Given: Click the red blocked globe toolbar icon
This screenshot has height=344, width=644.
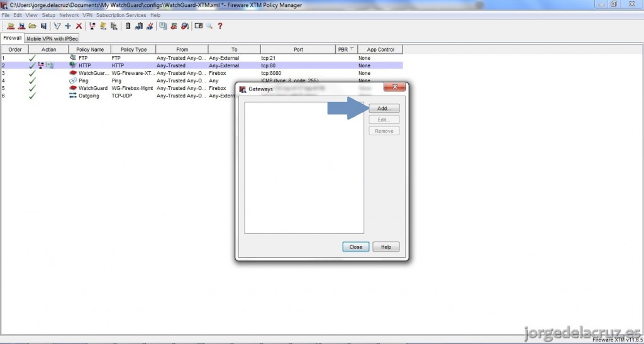Looking at the screenshot, I should pyautogui.click(x=185, y=26).
